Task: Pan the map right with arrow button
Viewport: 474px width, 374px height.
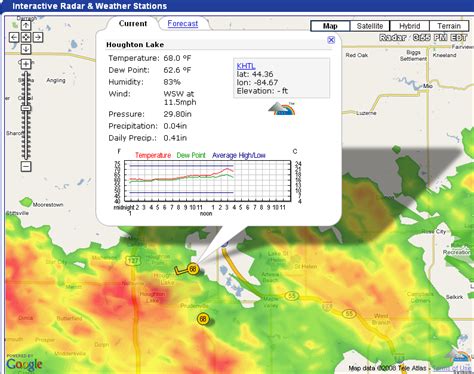Action: pos(38,37)
